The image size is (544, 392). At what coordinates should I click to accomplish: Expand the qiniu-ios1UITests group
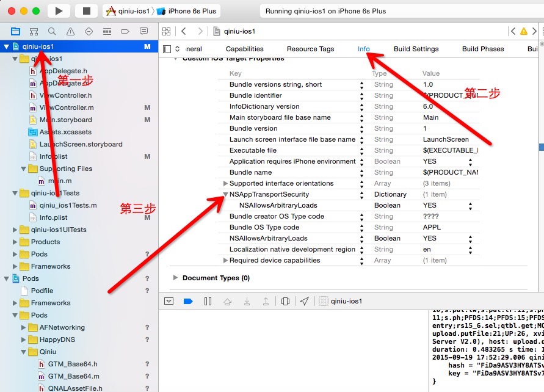[x=15, y=230]
